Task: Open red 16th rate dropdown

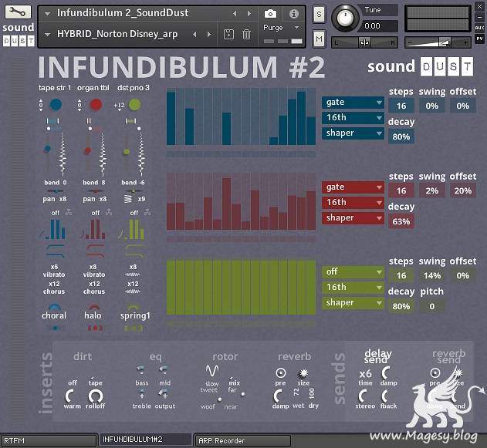Action: (353, 202)
